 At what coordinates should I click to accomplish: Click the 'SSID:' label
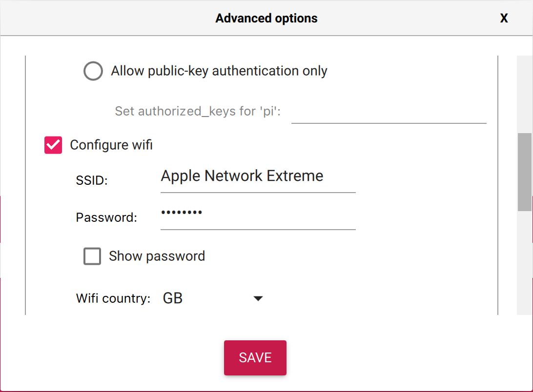(x=92, y=180)
